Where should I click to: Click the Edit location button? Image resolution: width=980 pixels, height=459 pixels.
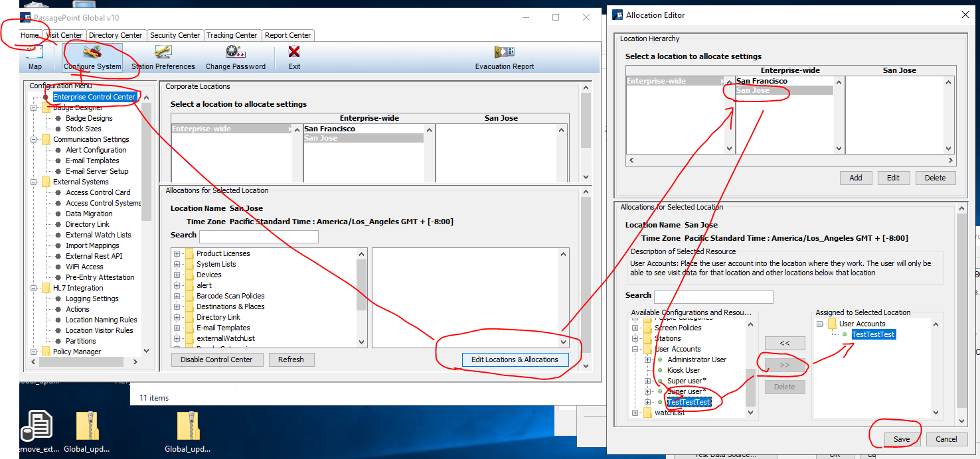click(893, 178)
